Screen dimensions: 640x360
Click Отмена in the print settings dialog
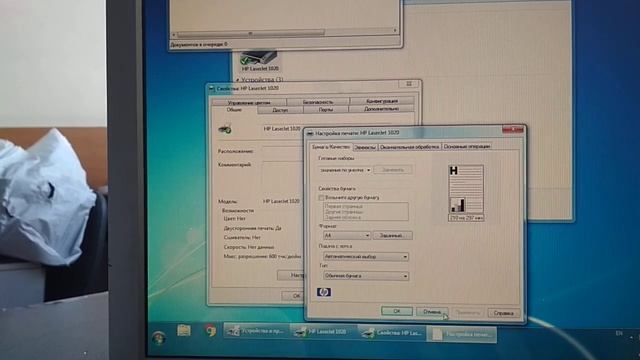(x=432, y=312)
